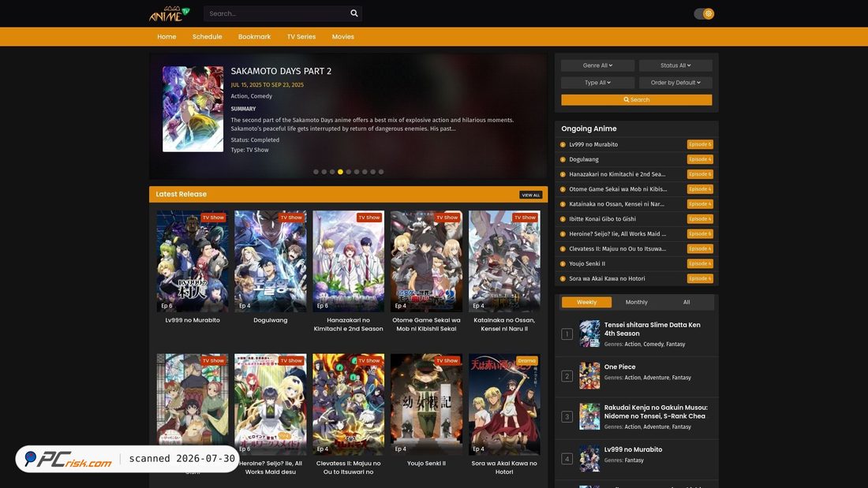This screenshot has height=488, width=868.
Task: Open the Youjo Senki II release poster
Action: [426, 404]
